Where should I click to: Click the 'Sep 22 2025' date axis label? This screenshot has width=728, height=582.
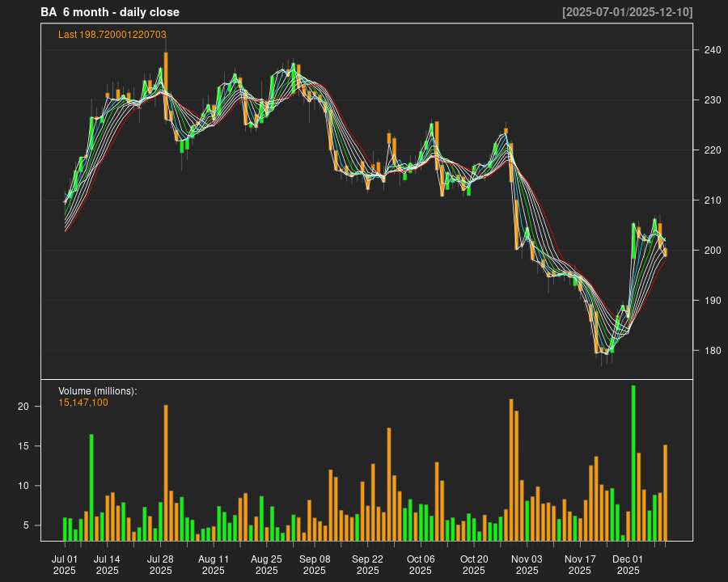367,564
